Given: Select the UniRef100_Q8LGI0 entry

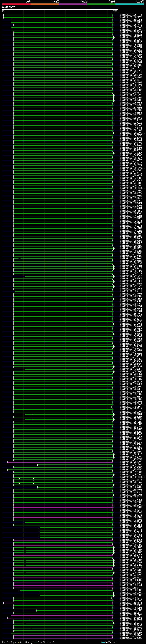Looking at the screenshot, I should pos(131,623).
